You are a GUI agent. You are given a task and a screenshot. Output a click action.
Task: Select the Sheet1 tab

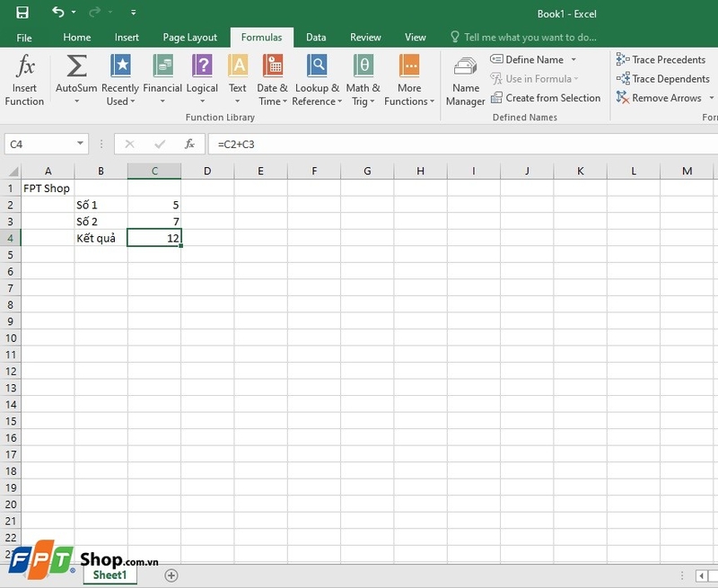click(x=109, y=575)
